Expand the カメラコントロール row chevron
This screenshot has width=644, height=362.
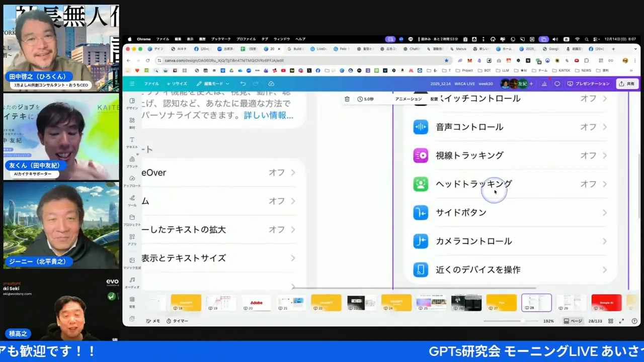click(x=604, y=241)
